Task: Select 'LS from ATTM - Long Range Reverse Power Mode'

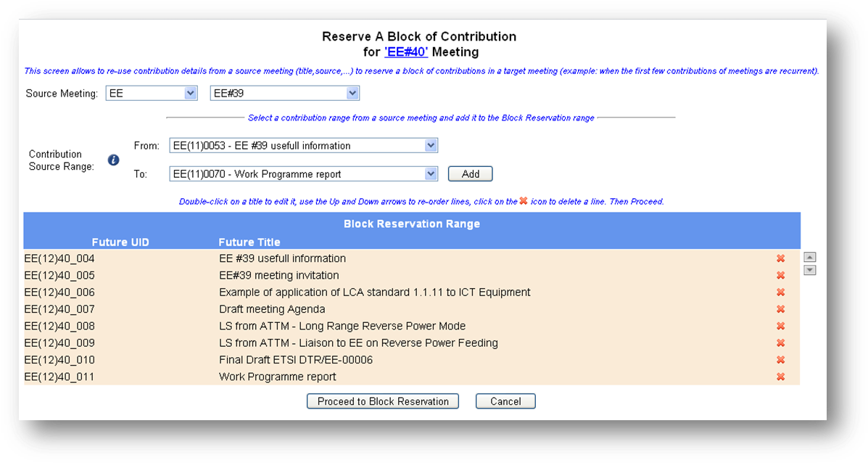Action: 342,327
